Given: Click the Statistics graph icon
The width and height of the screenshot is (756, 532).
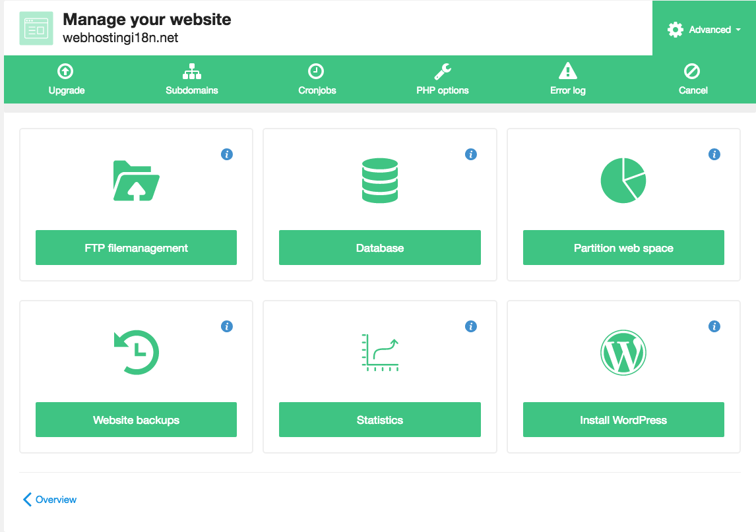Looking at the screenshot, I should click(x=380, y=352).
